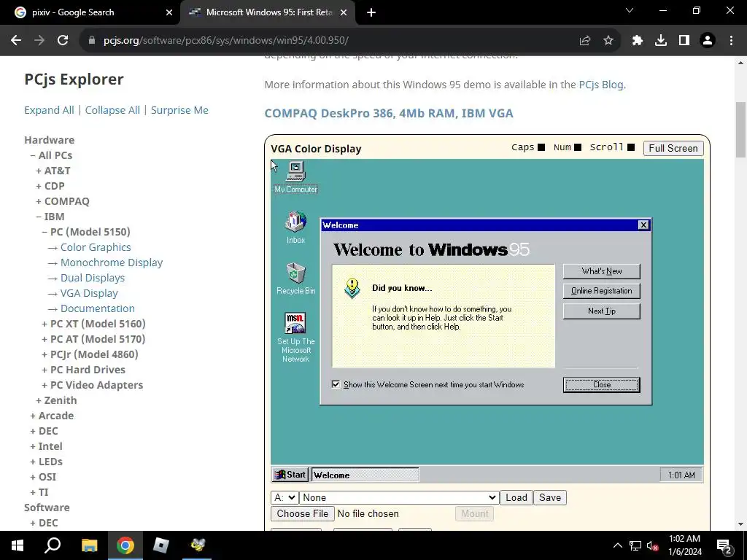Expand the PCjr (Model 4860) node

90,354
